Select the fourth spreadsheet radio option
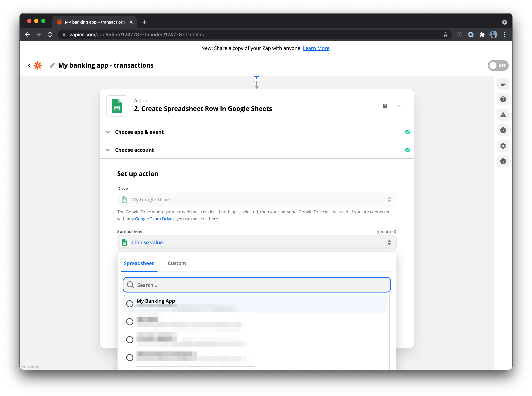The image size is (532, 396). 130,358
